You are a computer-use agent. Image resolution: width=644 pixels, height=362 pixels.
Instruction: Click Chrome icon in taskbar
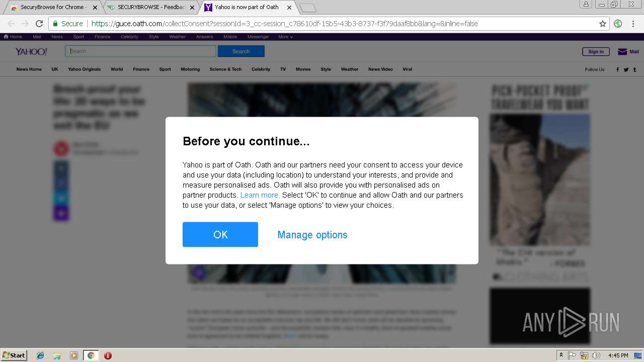91,355
